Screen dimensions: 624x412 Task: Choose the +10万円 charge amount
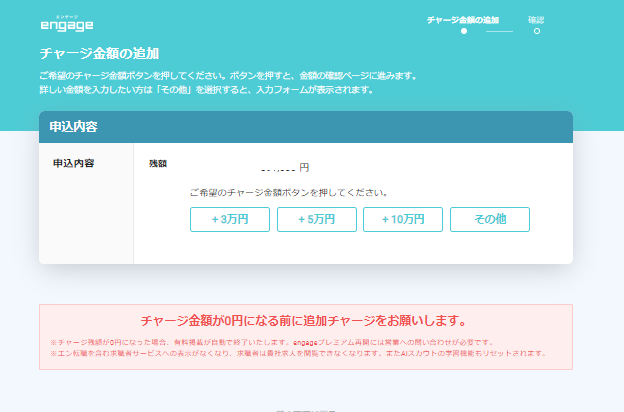click(x=403, y=219)
